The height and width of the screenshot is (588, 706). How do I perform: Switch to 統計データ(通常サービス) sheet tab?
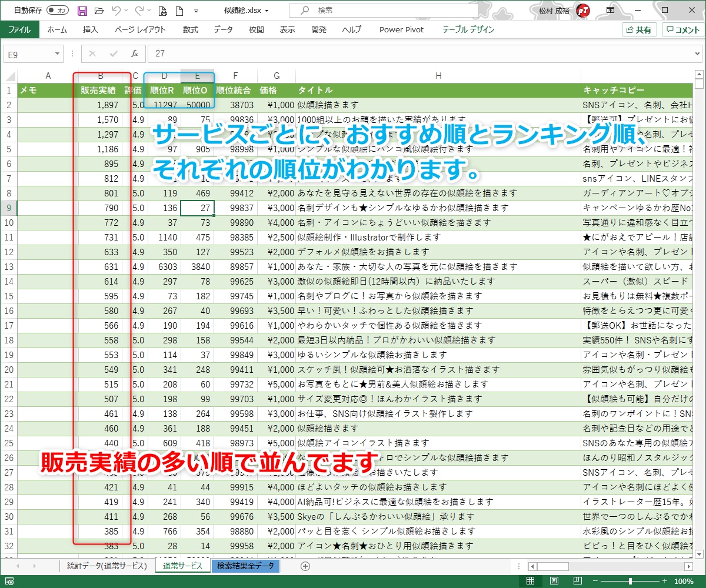106,566
